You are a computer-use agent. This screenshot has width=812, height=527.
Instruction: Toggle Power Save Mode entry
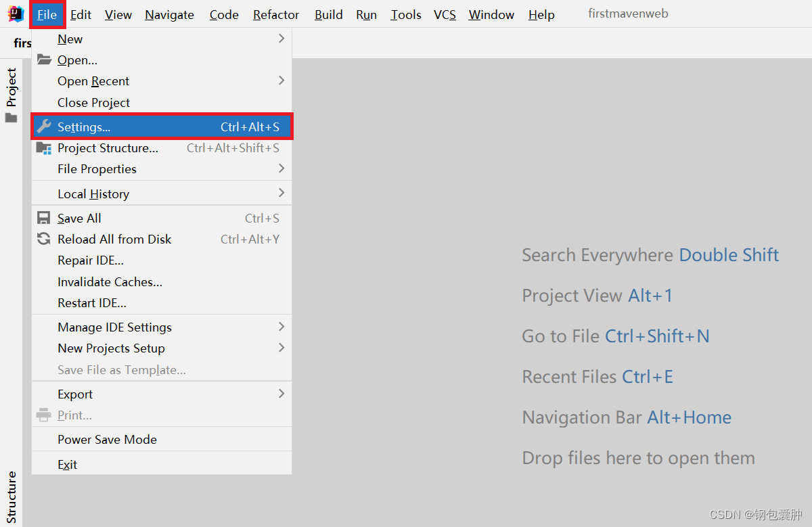(162, 439)
